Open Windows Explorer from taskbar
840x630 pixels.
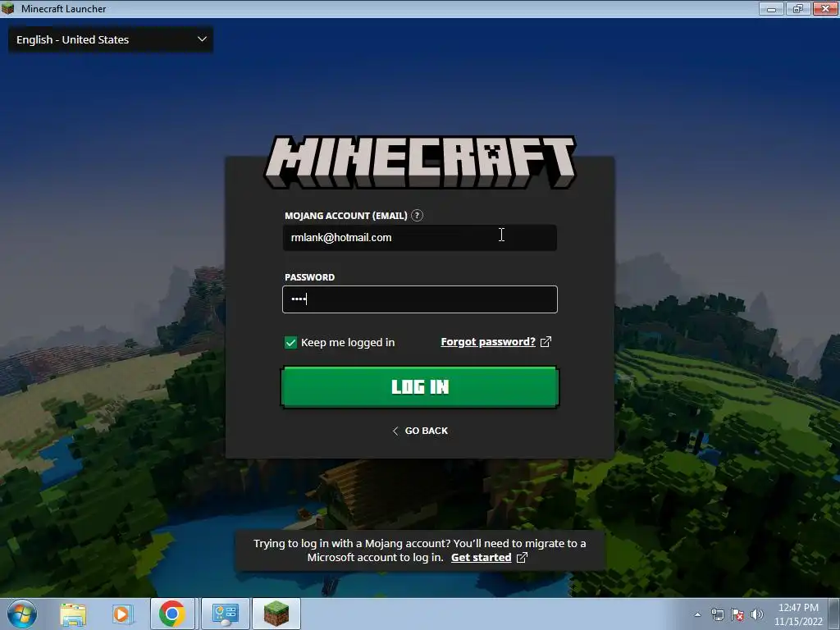[73, 614]
